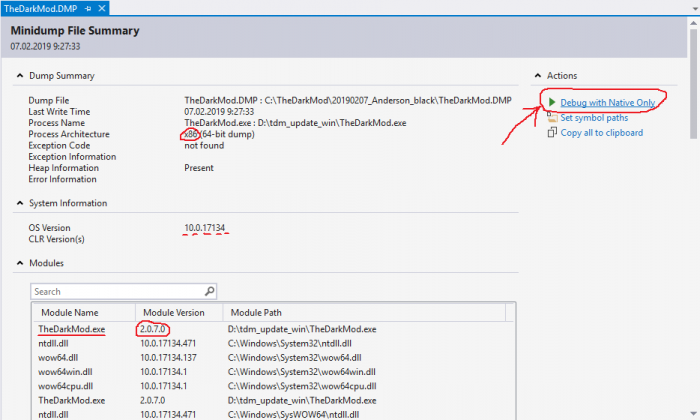Click the Copy all to clipboard link

pyautogui.click(x=602, y=133)
